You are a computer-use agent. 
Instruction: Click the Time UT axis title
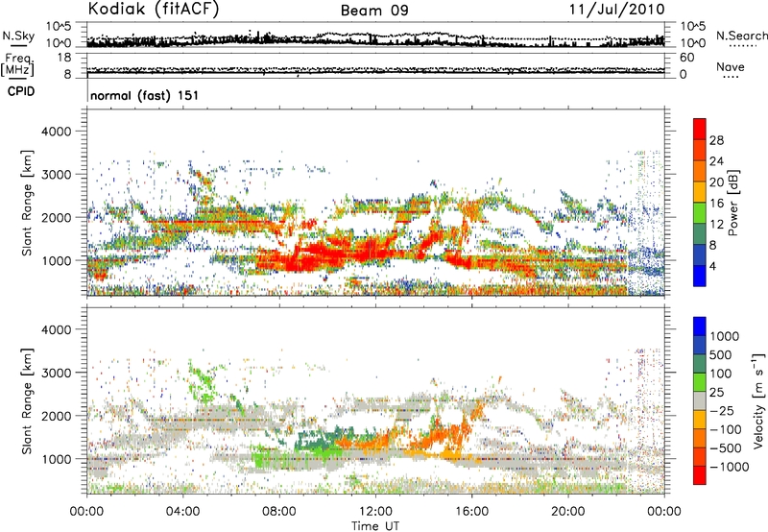(x=375, y=525)
